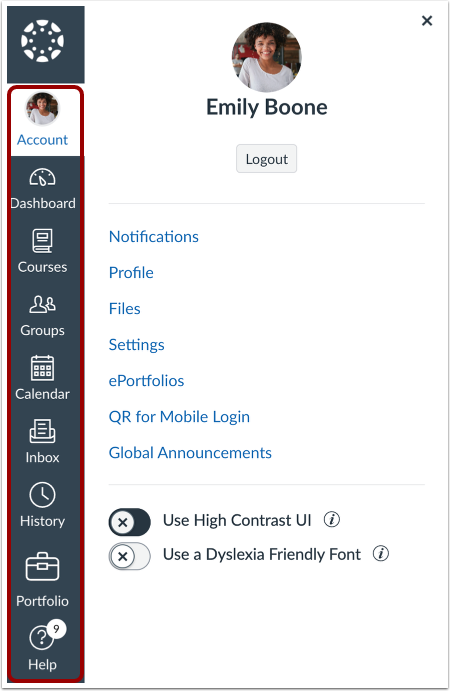The image size is (450, 691).
Task: Open the Profile link
Action: click(131, 273)
